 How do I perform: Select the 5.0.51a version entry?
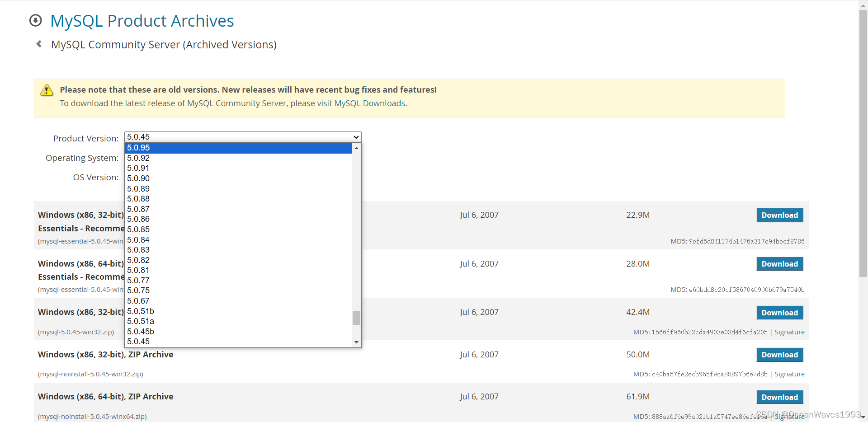coord(238,321)
